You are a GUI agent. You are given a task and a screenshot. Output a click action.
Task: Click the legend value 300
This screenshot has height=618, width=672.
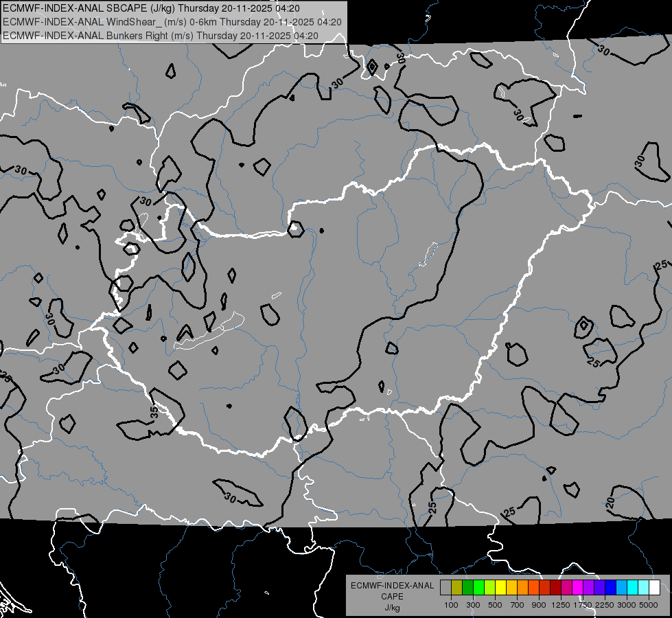point(473,605)
